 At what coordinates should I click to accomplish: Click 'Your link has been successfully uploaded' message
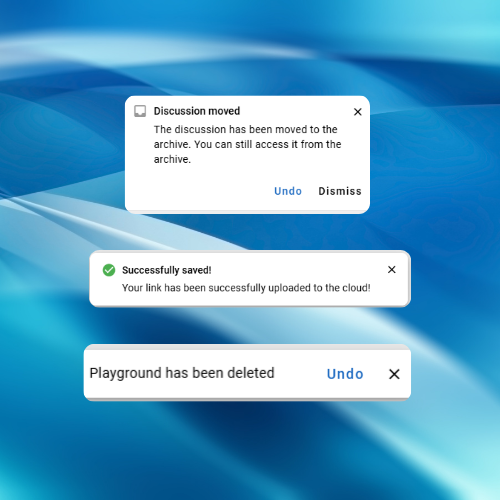tap(246, 288)
